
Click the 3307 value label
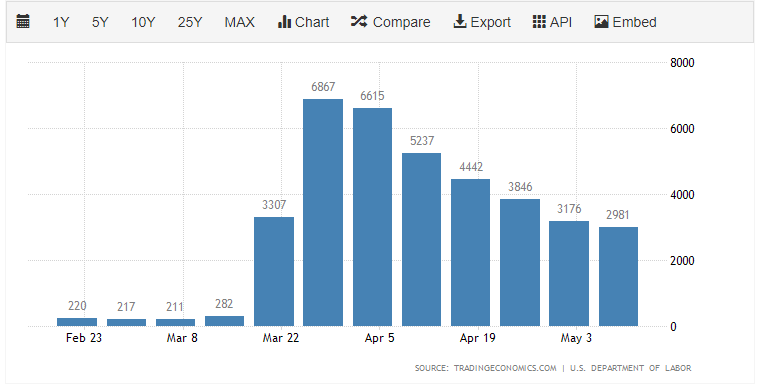pyautogui.click(x=274, y=205)
